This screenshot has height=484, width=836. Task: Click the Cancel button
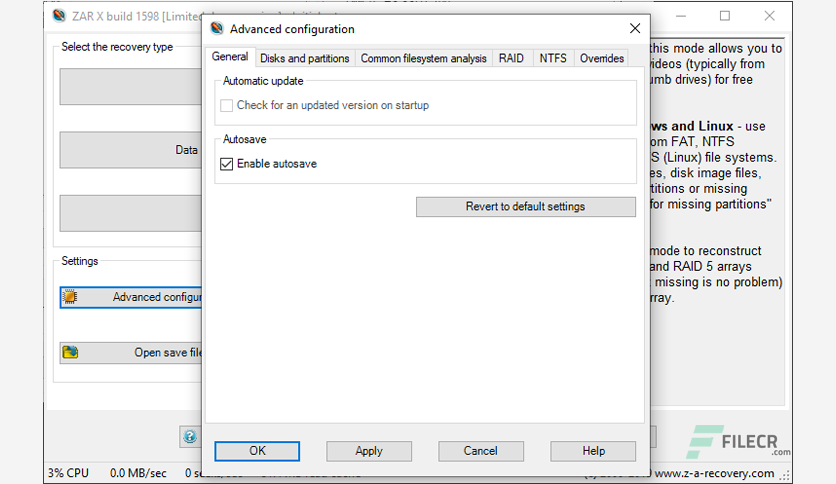click(480, 451)
